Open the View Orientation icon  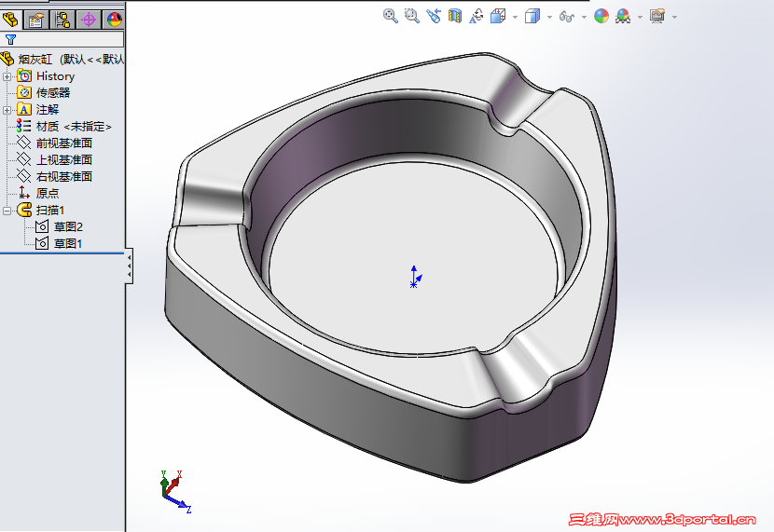pos(498,16)
